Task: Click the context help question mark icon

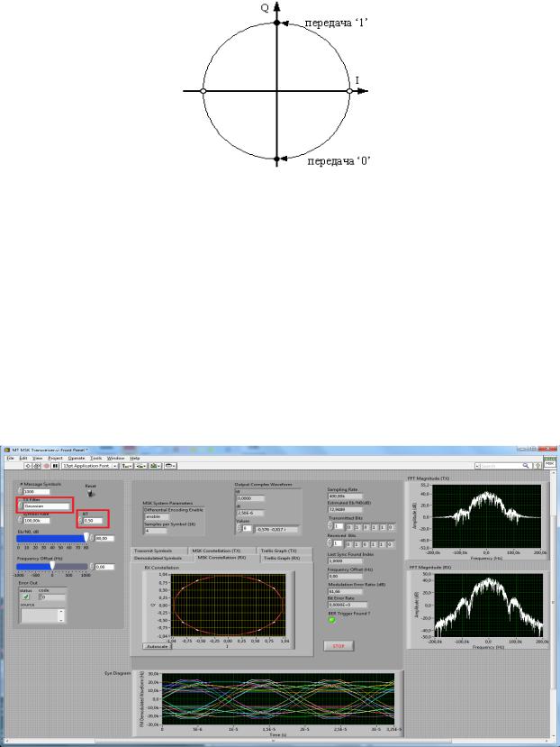Action: [x=538, y=466]
